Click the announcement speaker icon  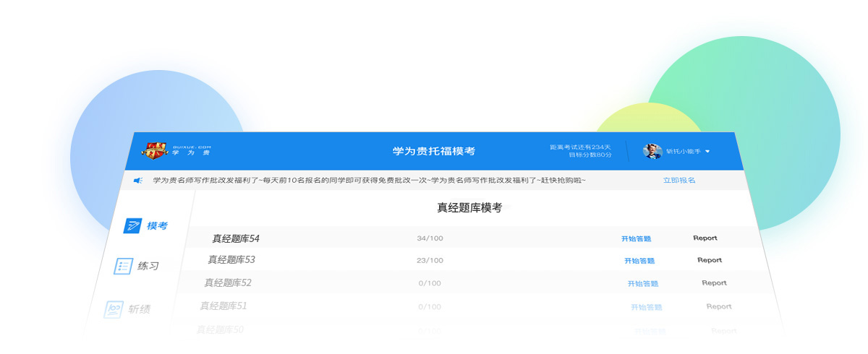[x=137, y=181]
